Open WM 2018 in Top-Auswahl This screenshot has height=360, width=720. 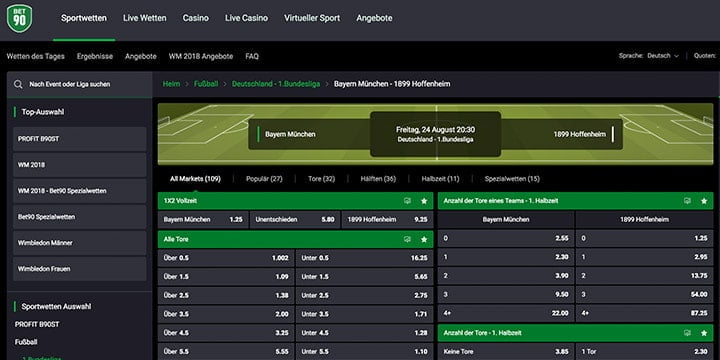point(80,165)
